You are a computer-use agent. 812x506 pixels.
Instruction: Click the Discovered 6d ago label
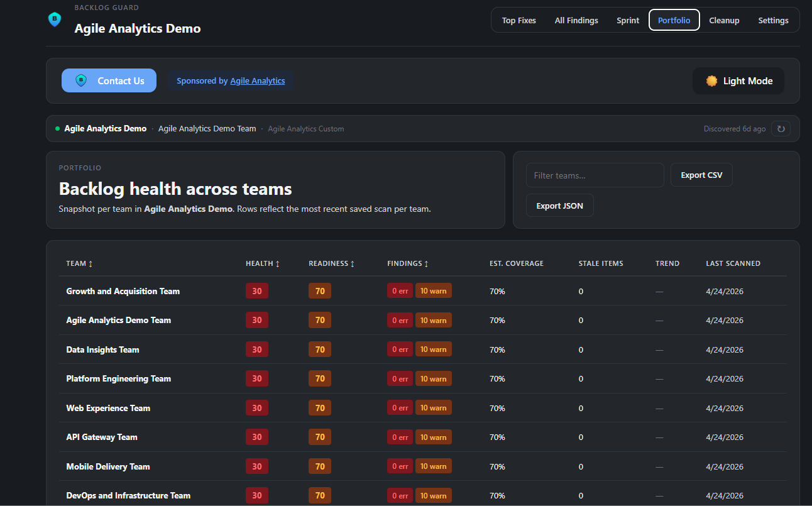point(735,129)
